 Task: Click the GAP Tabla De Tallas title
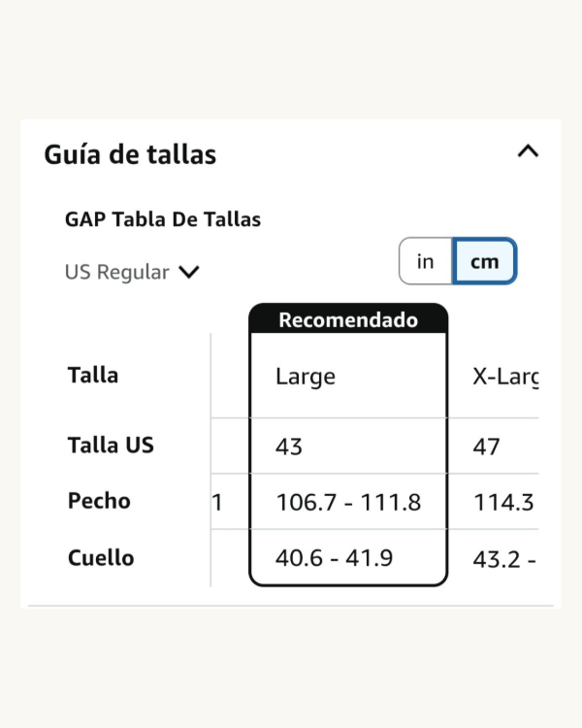click(163, 219)
